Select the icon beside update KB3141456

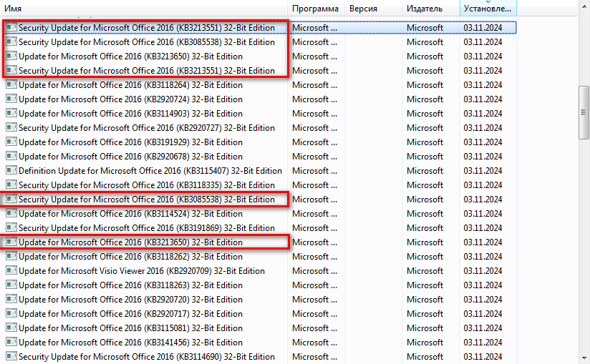[11, 343]
